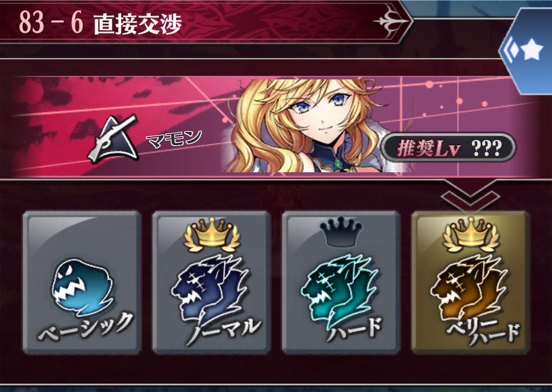
Task: Select the ノーマル difficulty tile
Action: click(211, 282)
